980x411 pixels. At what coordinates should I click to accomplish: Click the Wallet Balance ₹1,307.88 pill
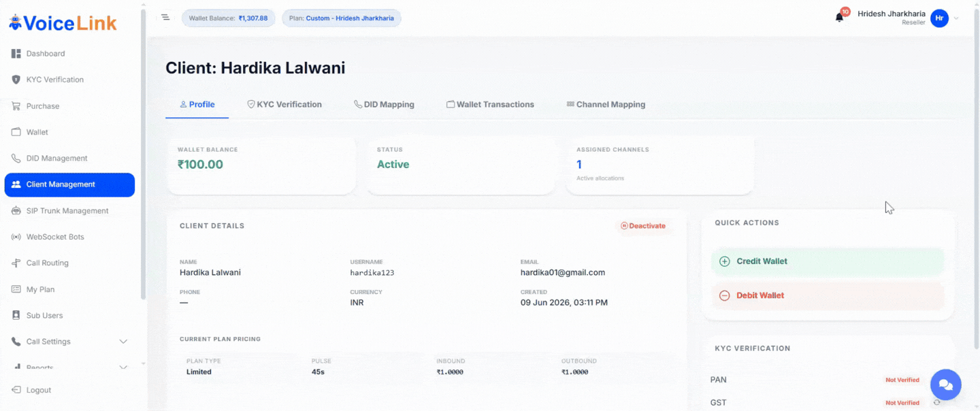tap(228, 18)
